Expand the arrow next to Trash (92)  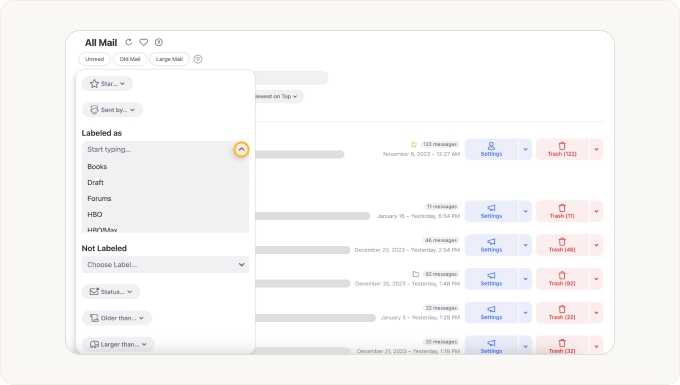596,279
